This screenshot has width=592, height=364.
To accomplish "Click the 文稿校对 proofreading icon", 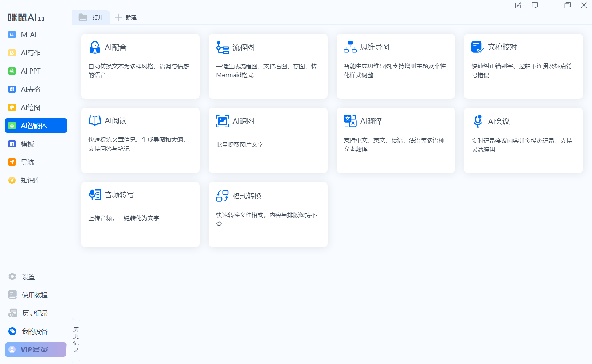I will click(x=478, y=47).
